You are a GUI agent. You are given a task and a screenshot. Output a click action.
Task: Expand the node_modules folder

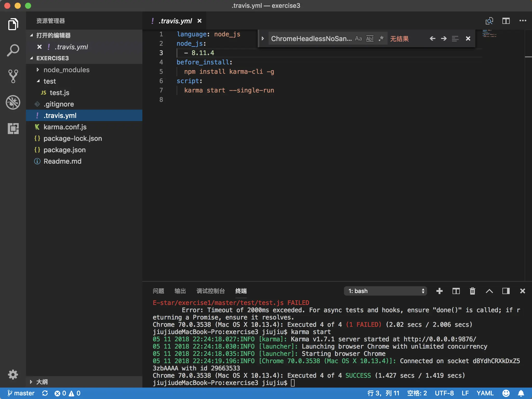(66, 70)
